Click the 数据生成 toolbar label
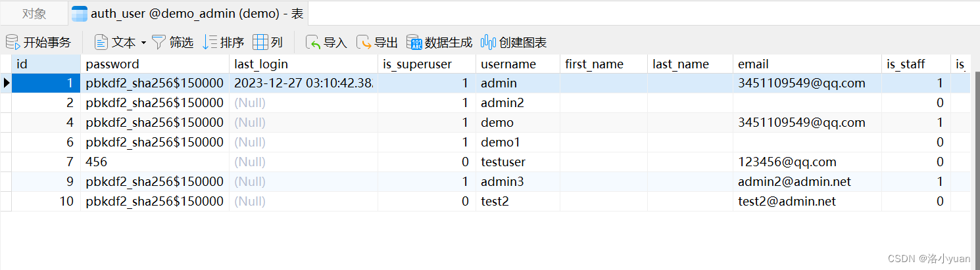This screenshot has height=270, width=980. [x=449, y=43]
